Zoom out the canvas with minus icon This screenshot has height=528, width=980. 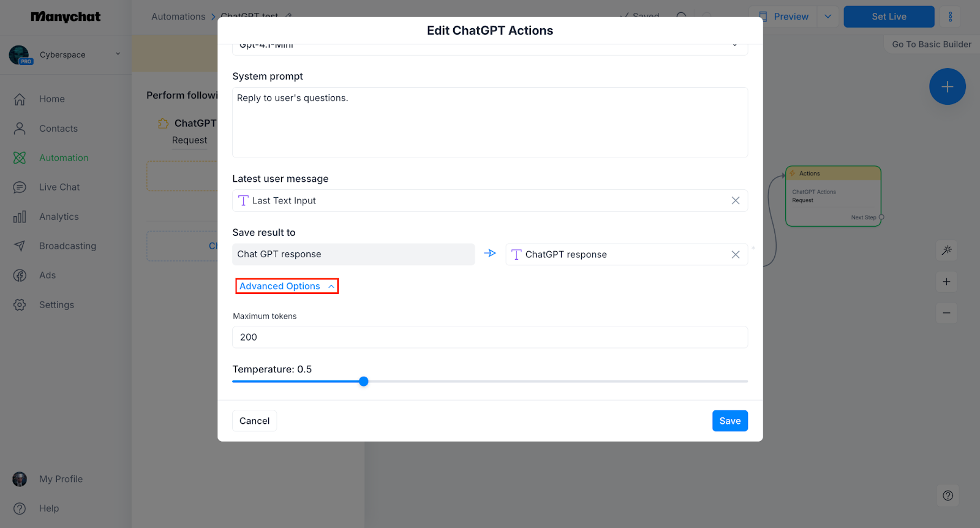(946, 313)
